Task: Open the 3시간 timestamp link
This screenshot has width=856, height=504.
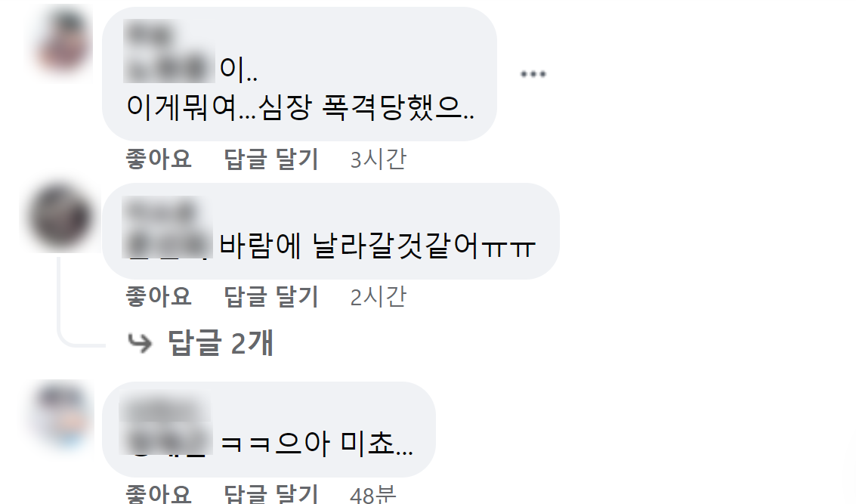Action: pos(379,159)
